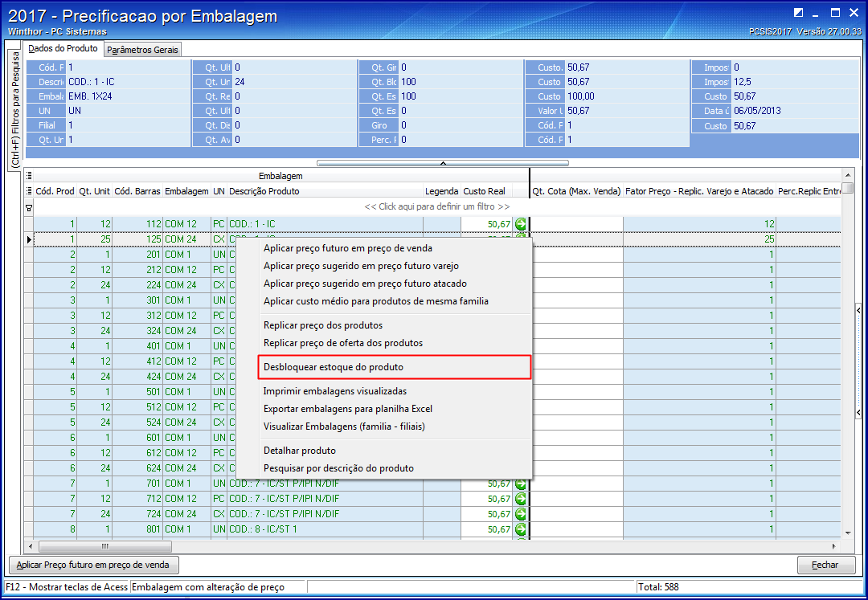Click grid options icon beside Cód. Prod header
This screenshot has width=868, height=600.
[x=30, y=191]
